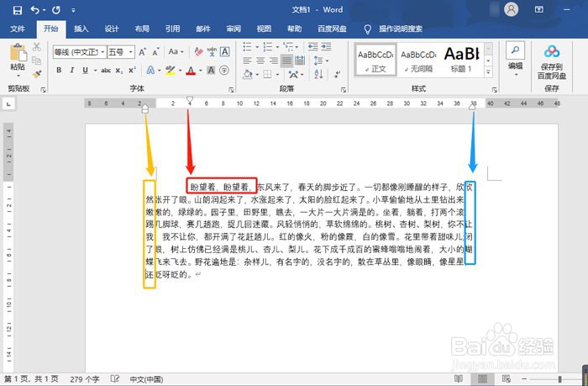Insert enclosed character with circled 字
Screen dimensions: 588x386
[x=224, y=70]
